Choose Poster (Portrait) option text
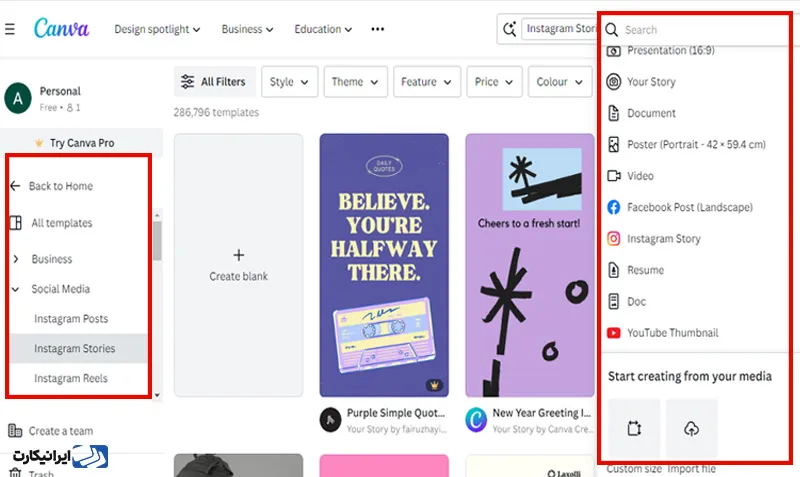Screen dimensions: 800x477 (696, 144)
